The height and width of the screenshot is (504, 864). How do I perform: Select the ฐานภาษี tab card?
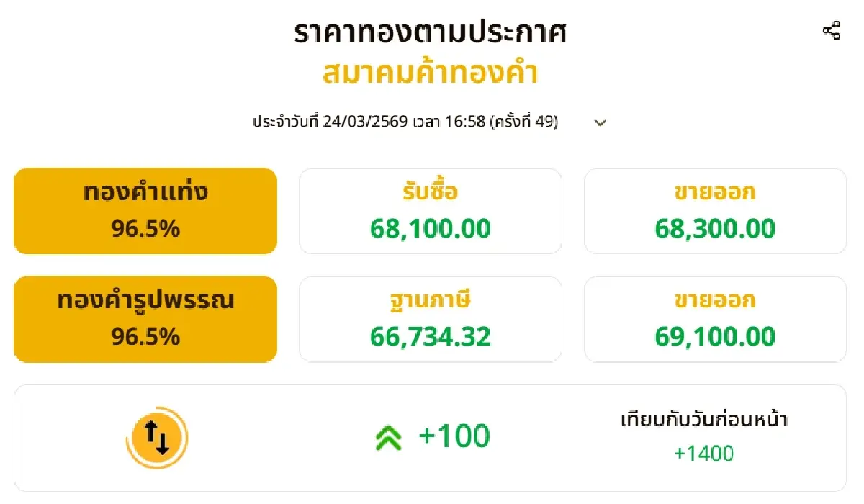[430, 318]
